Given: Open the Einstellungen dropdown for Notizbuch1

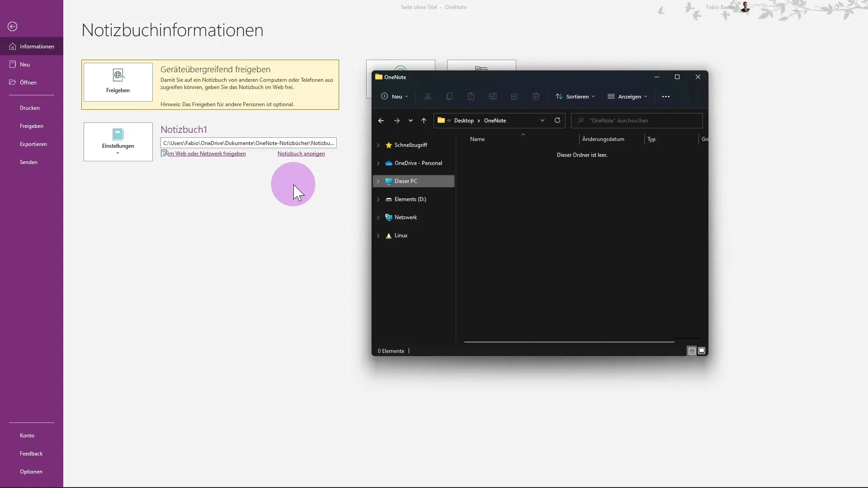Looking at the screenshot, I should (118, 142).
